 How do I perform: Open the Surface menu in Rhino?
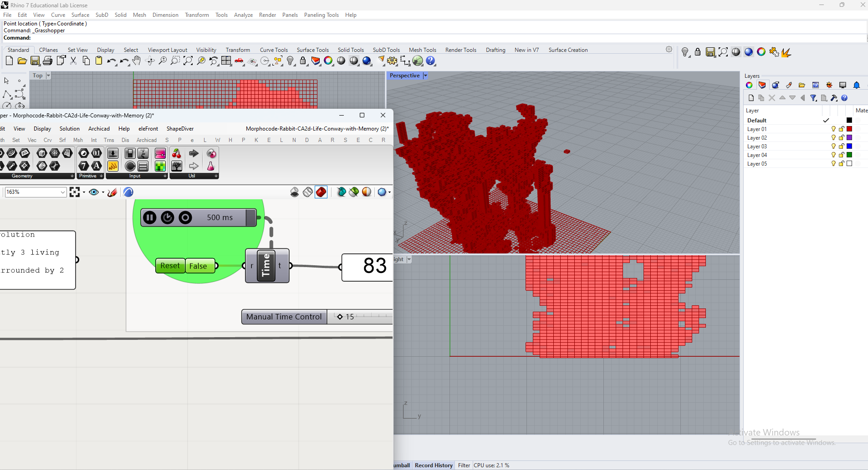click(80, 15)
